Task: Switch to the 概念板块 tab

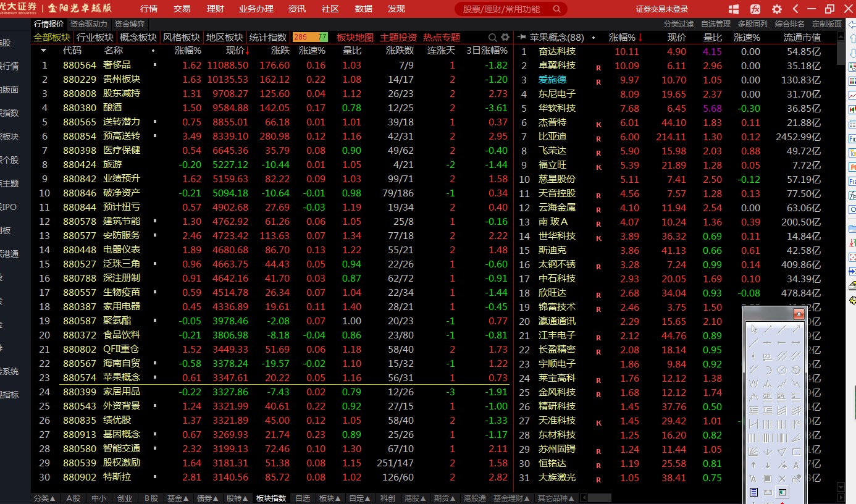Action: coord(138,37)
